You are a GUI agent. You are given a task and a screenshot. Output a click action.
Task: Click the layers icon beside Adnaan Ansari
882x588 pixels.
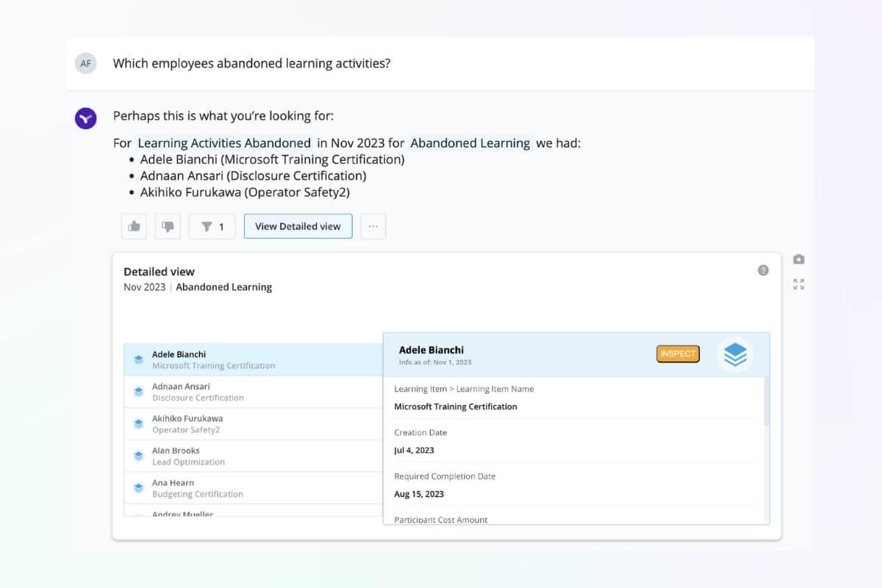pos(138,392)
